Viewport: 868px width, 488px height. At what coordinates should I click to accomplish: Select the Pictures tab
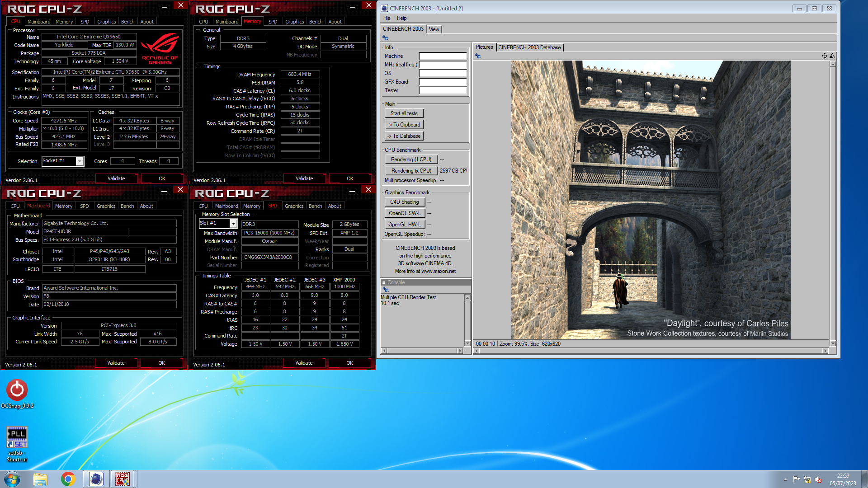[484, 47]
